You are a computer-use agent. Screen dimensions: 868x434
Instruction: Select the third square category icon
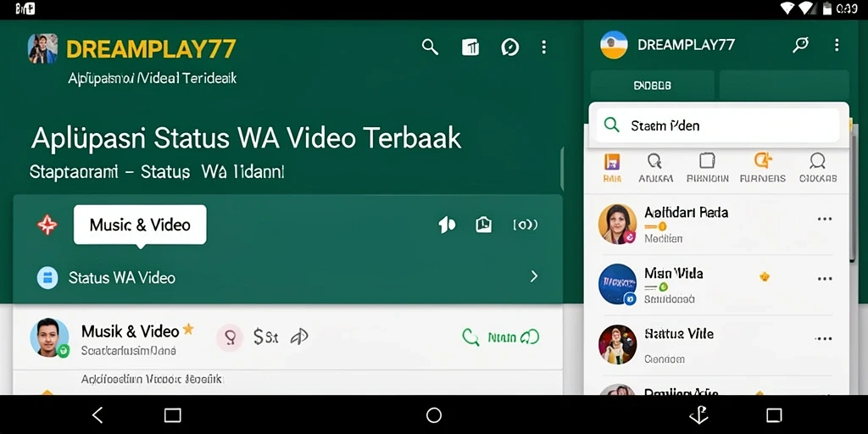tap(708, 160)
